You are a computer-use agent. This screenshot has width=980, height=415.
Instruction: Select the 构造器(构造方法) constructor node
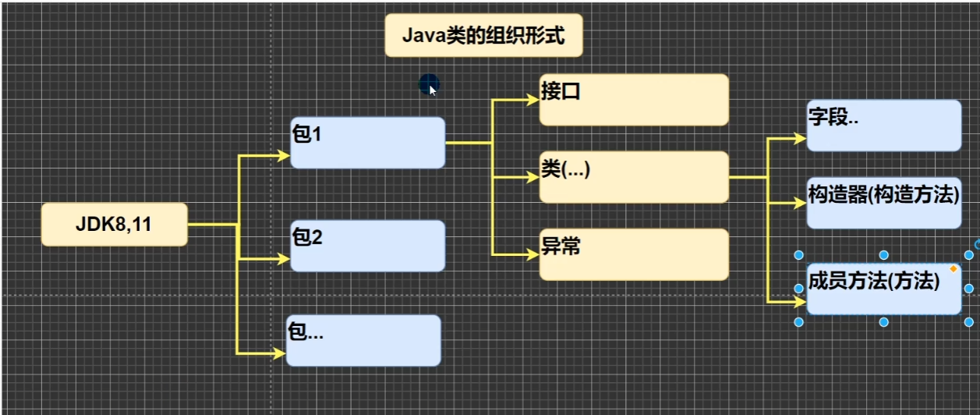click(x=884, y=203)
